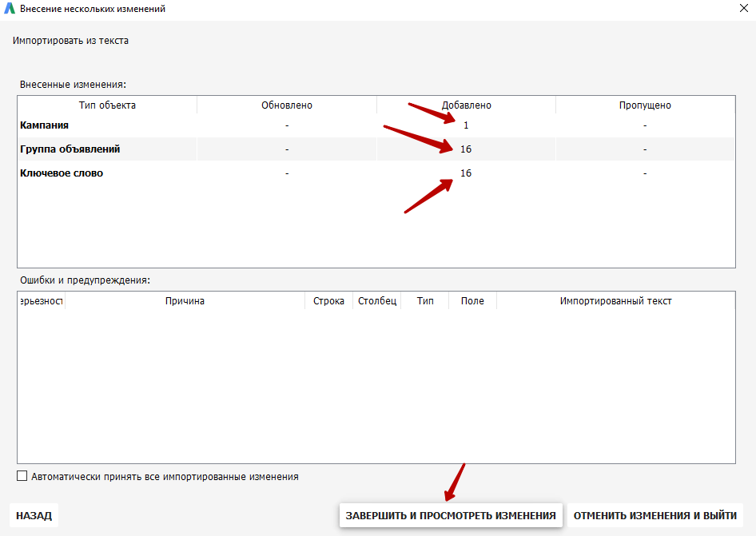The image size is (756, 536).
Task: Click the Поле column header
Action: (x=472, y=301)
